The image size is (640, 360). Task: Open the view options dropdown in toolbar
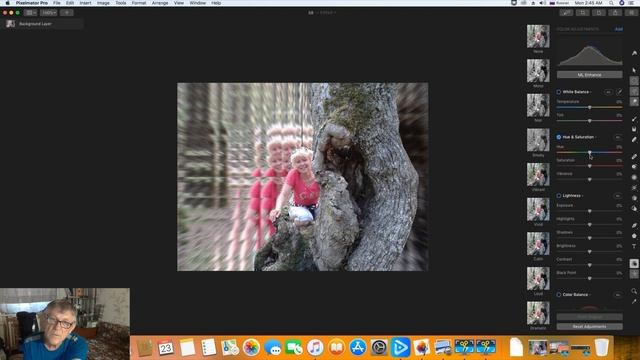tap(30, 13)
